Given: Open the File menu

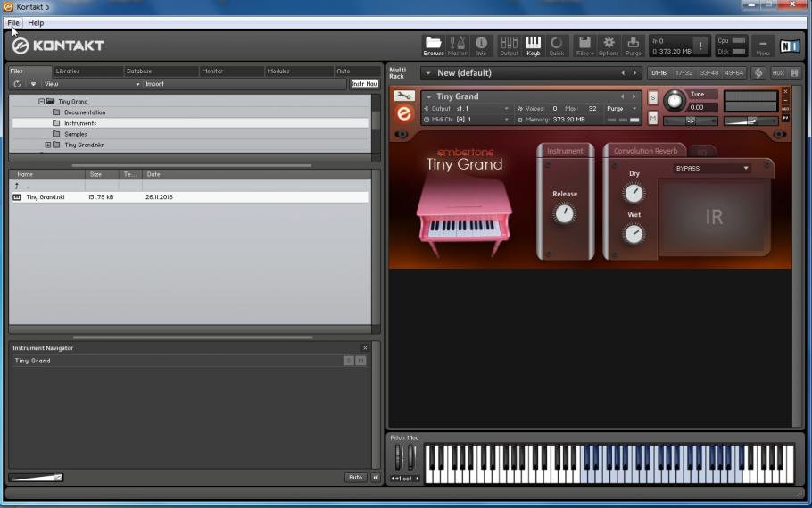Looking at the screenshot, I should (x=13, y=23).
